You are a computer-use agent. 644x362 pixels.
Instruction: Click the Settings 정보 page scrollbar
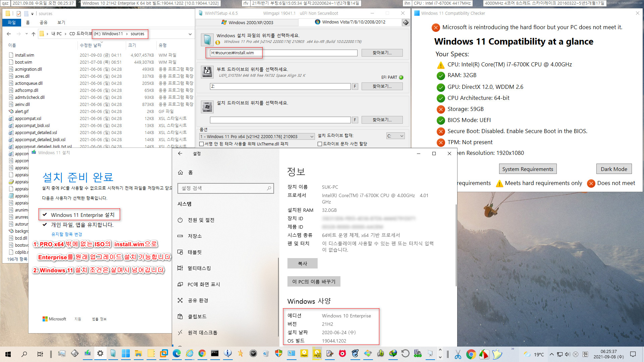456,245
